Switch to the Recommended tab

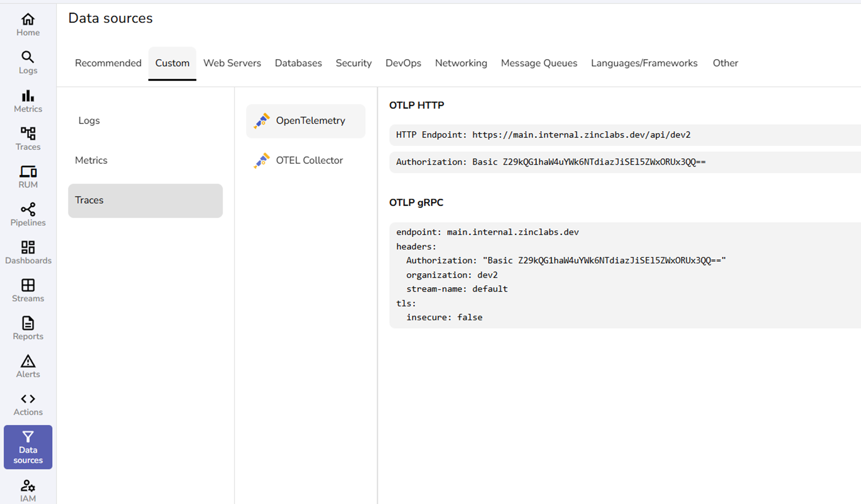click(108, 63)
